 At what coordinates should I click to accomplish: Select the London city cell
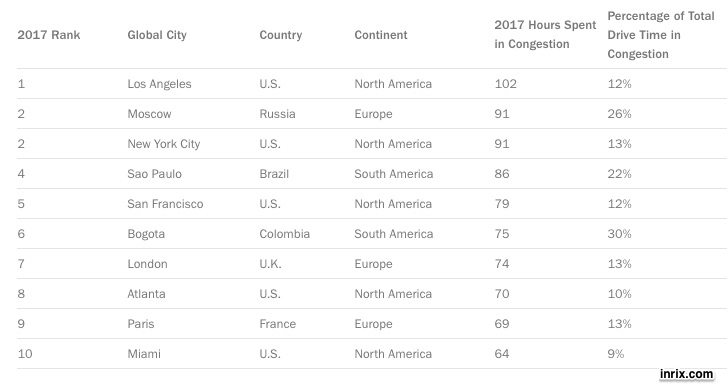click(x=147, y=264)
